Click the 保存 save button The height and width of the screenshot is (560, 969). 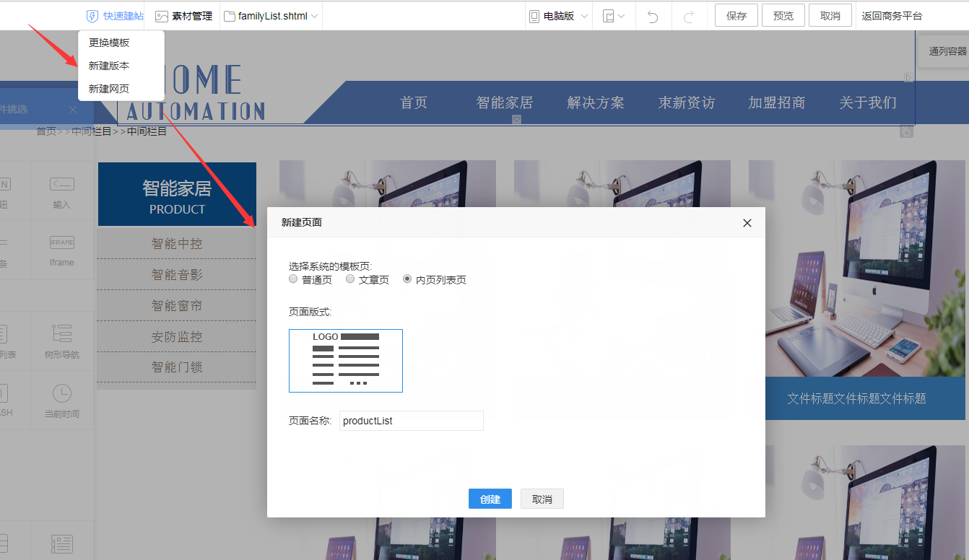tap(736, 16)
